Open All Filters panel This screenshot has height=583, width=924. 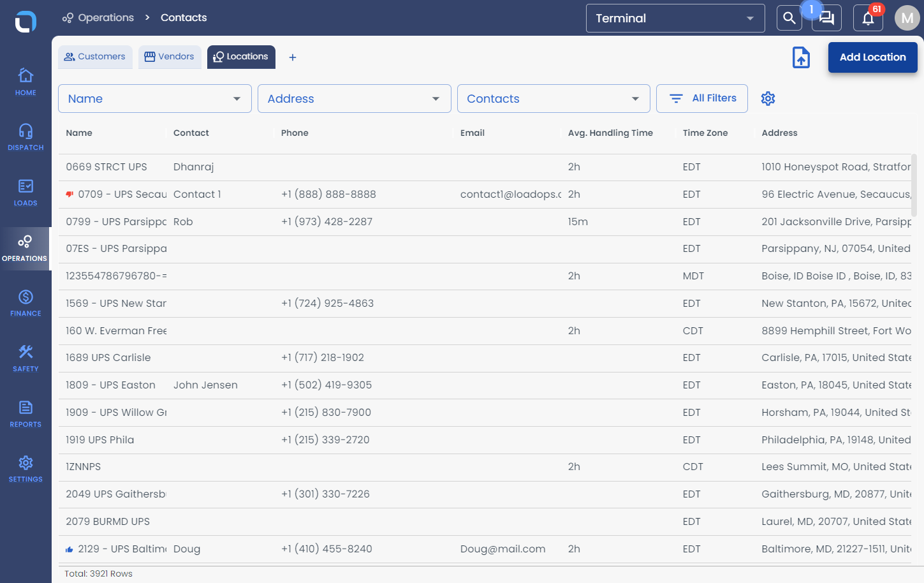pos(702,98)
